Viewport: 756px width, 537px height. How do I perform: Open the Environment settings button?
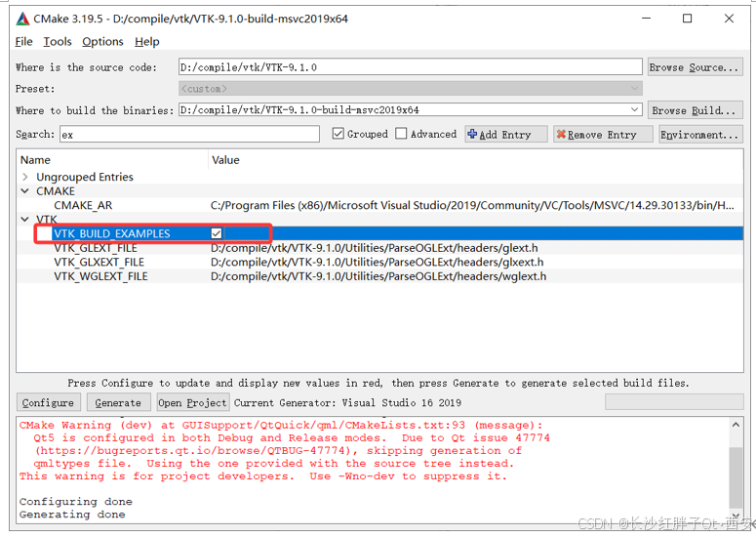(x=699, y=134)
